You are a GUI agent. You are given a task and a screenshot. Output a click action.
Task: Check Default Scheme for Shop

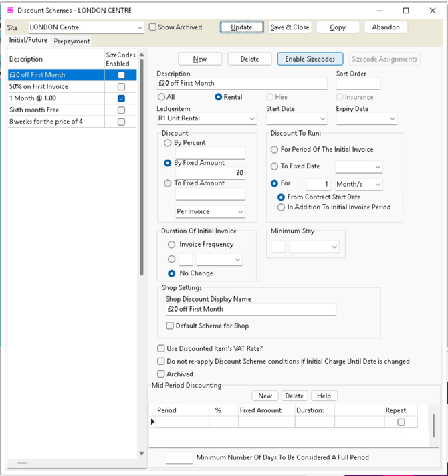pos(170,326)
